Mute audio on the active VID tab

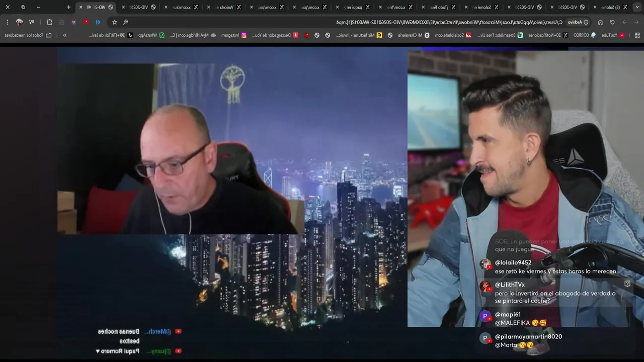(x=89, y=7)
